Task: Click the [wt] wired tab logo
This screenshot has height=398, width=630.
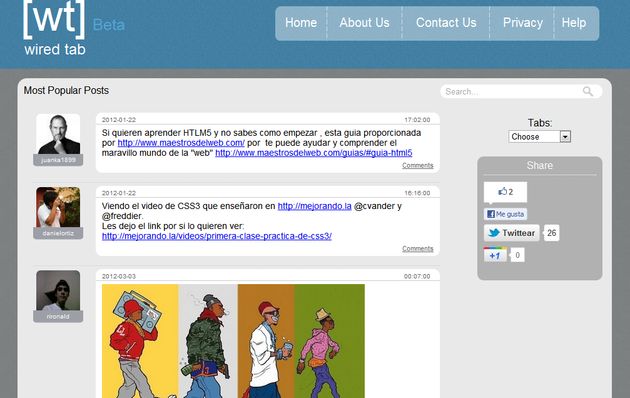Action: (54, 28)
